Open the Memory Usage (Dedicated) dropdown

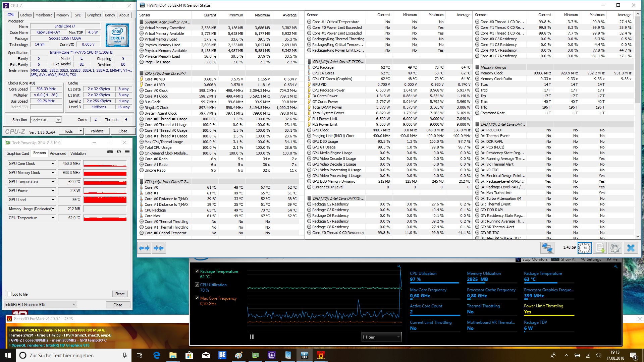tap(53, 209)
